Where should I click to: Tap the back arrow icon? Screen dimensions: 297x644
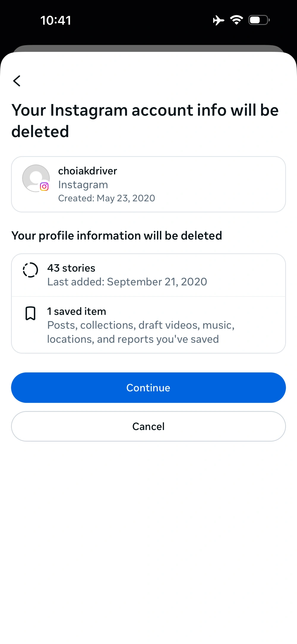17,81
